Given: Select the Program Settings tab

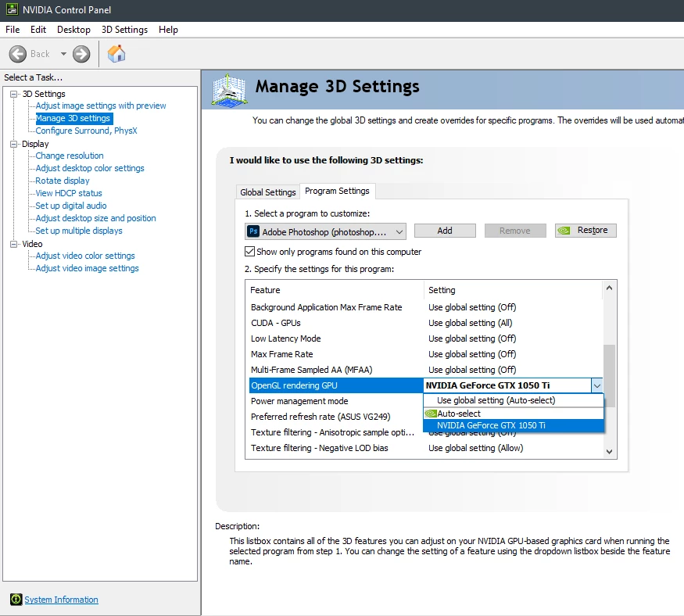Looking at the screenshot, I should [337, 191].
